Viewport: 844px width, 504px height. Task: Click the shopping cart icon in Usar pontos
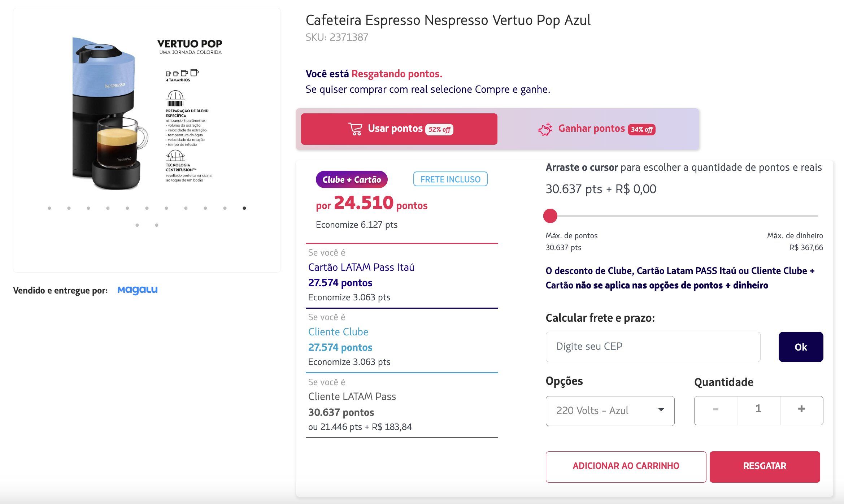coord(355,129)
